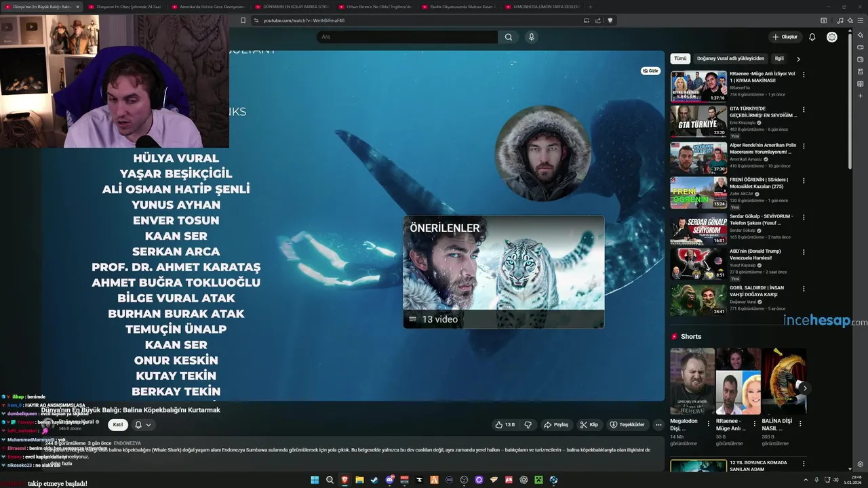The image size is (868, 488).
Task: Open Windows taskbar search
Action: (330, 480)
